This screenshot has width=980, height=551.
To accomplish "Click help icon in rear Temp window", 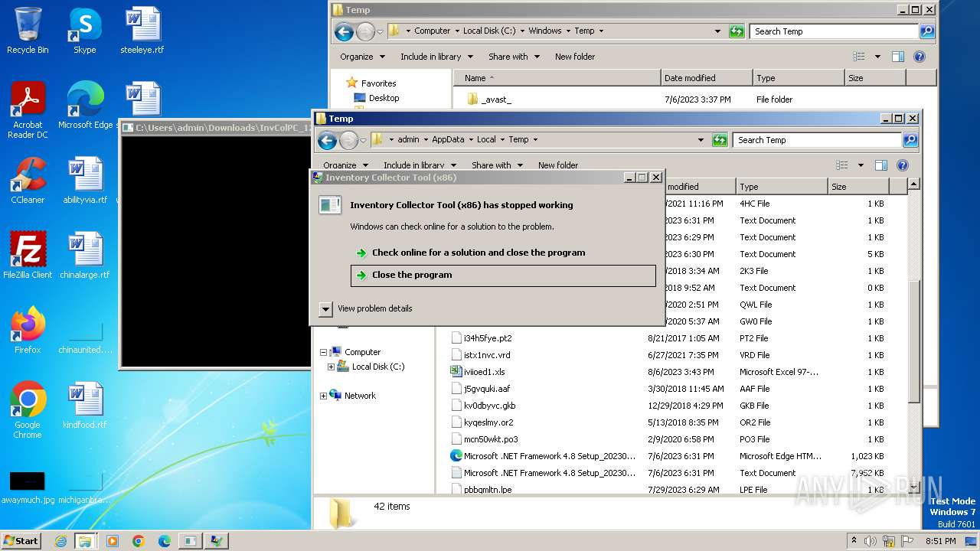I will (920, 57).
